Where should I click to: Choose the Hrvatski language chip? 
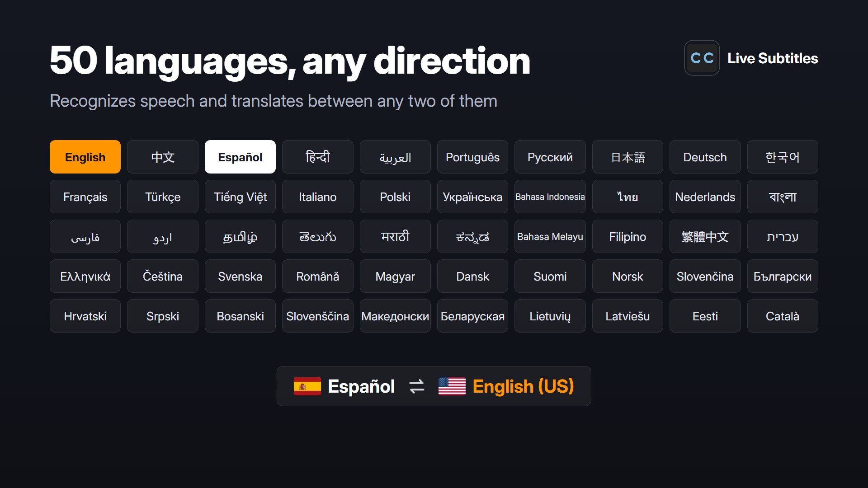point(85,316)
